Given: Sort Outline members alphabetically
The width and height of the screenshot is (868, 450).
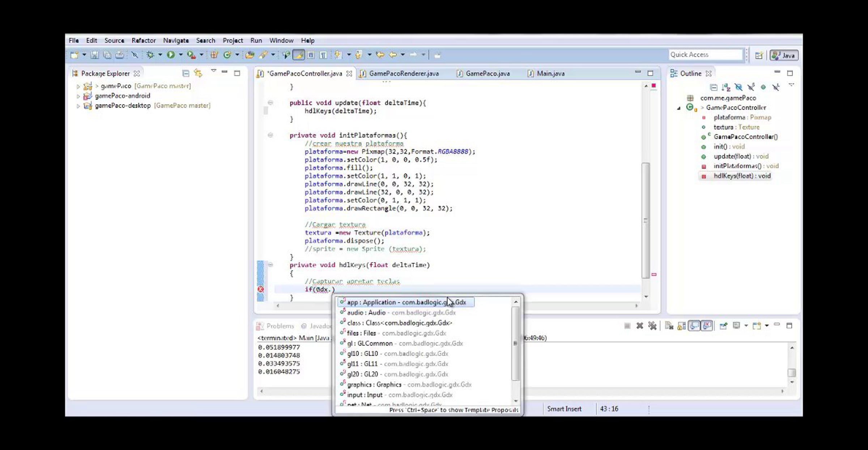Looking at the screenshot, I should pyautogui.click(x=726, y=87).
